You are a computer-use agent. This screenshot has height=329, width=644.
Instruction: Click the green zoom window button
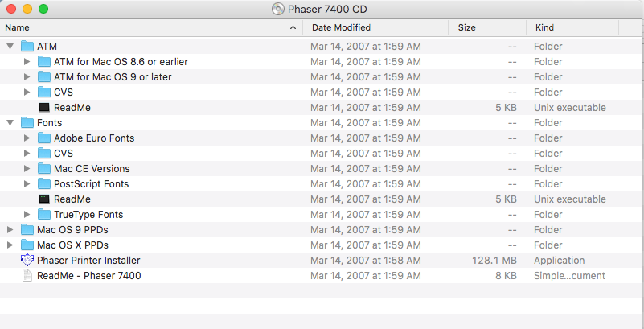point(43,9)
